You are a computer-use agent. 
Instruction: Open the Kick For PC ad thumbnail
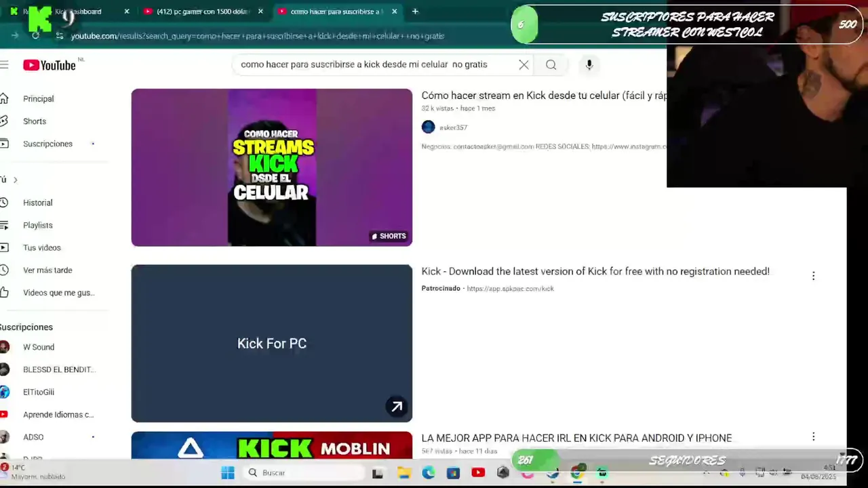coord(271,343)
